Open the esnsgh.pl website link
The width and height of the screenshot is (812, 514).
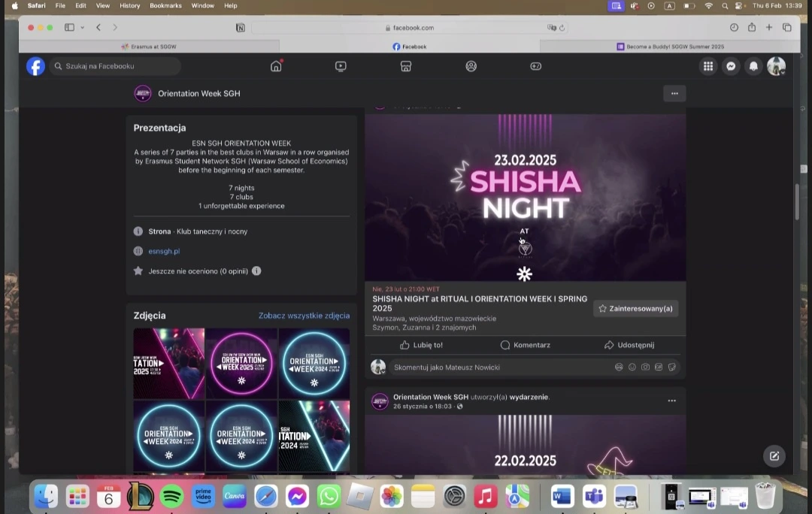point(164,251)
